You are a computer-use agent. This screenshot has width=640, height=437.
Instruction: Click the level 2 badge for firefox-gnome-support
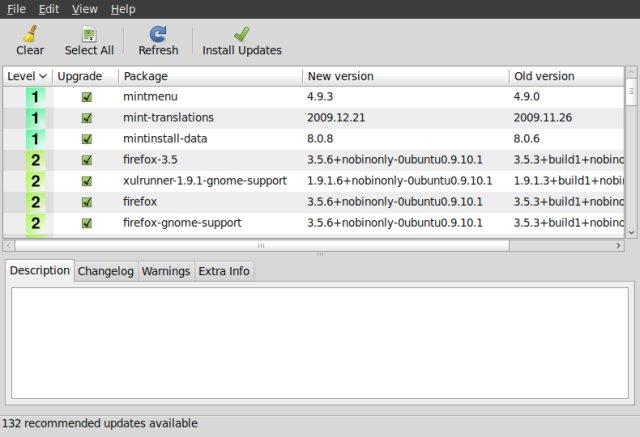36,223
